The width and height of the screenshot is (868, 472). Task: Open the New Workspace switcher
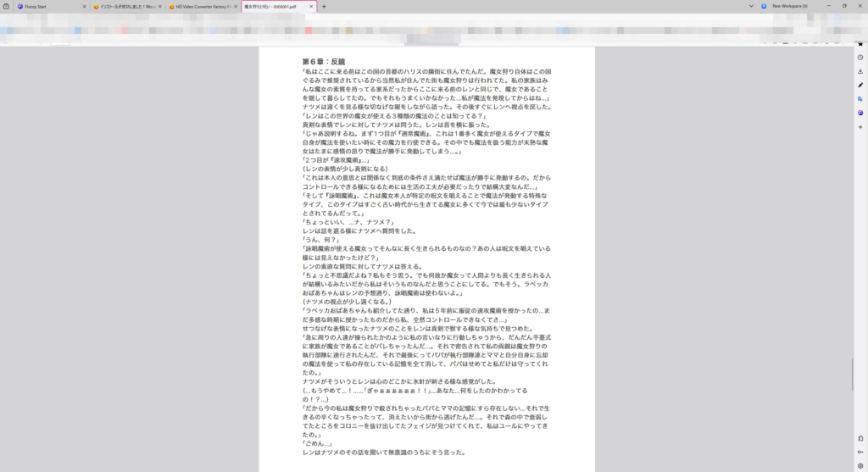tap(784, 6)
